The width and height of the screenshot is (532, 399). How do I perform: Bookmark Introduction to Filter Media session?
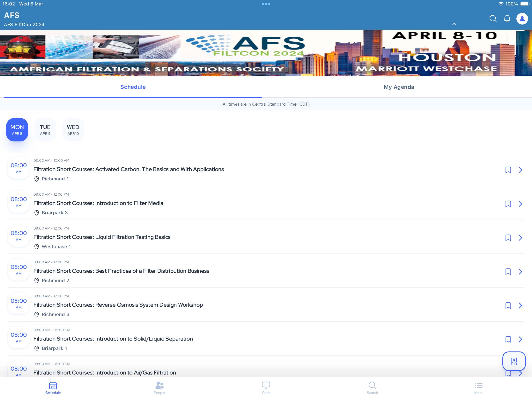click(508, 204)
